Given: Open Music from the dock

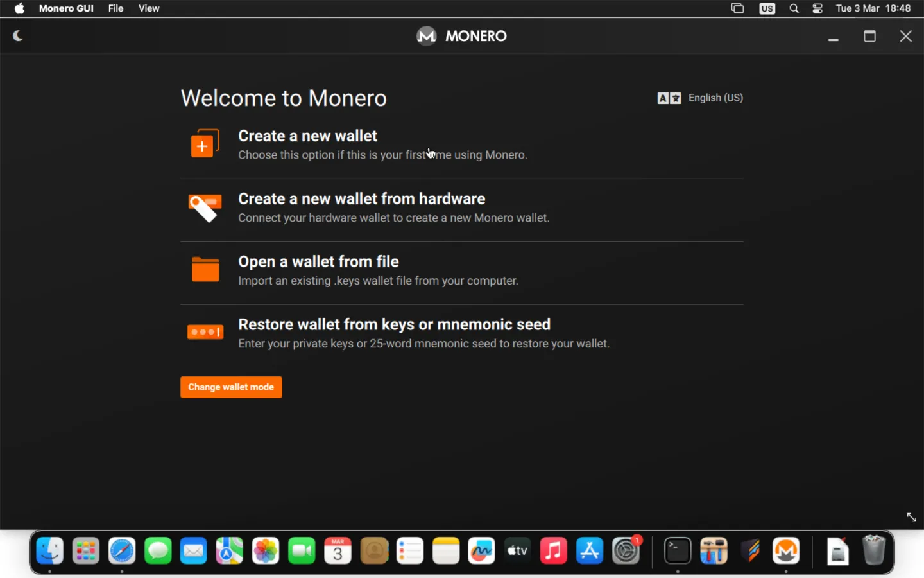Looking at the screenshot, I should pos(554,551).
